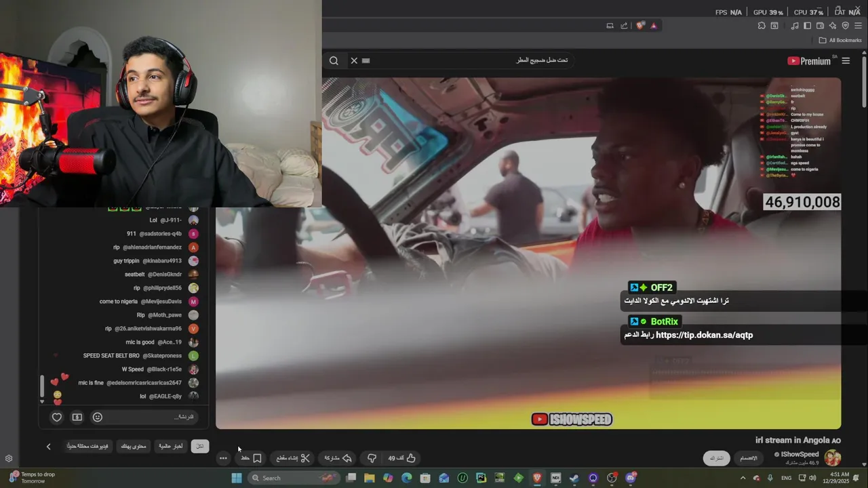Click the Subscribe button beside IShowSpeed
This screenshot has height=488, width=868.
tap(717, 458)
